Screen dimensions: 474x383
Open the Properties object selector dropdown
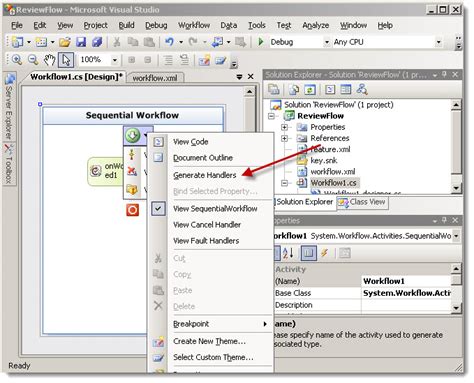(456, 236)
